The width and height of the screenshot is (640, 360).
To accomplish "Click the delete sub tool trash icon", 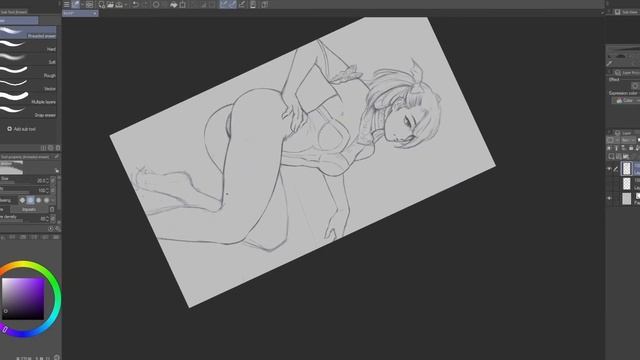I will [x=58, y=148].
